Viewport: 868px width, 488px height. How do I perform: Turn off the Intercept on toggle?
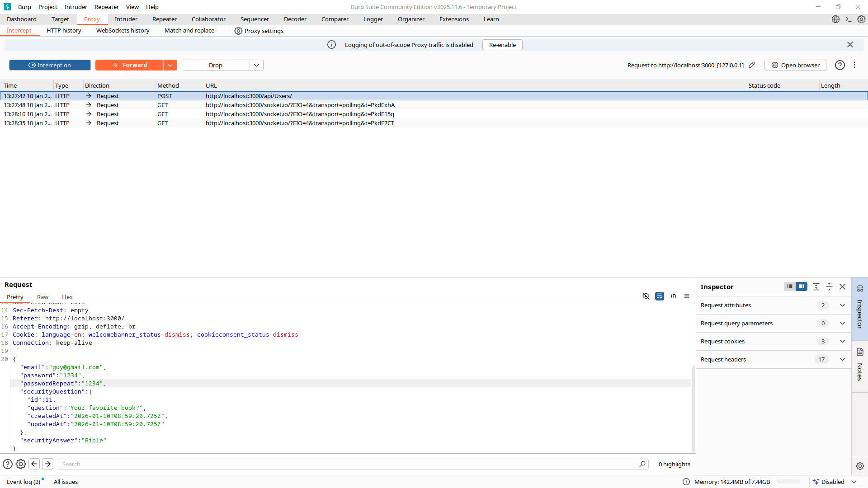pos(50,65)
